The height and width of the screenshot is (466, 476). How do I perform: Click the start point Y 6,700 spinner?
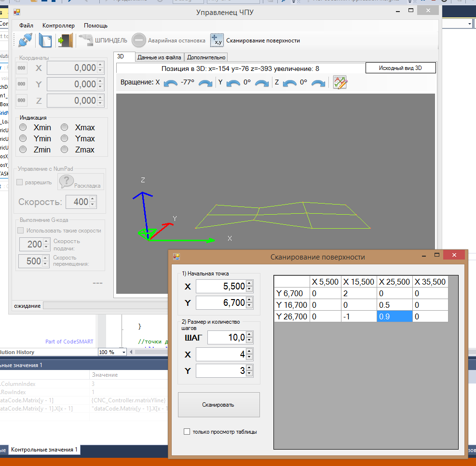click(x=249, y=302)
